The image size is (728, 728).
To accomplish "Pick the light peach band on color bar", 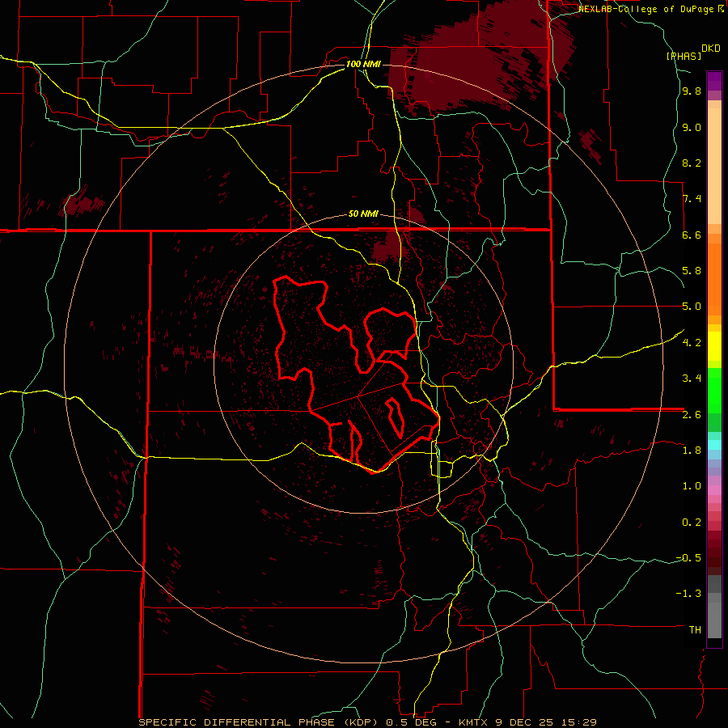I will (x=714, y=166).
